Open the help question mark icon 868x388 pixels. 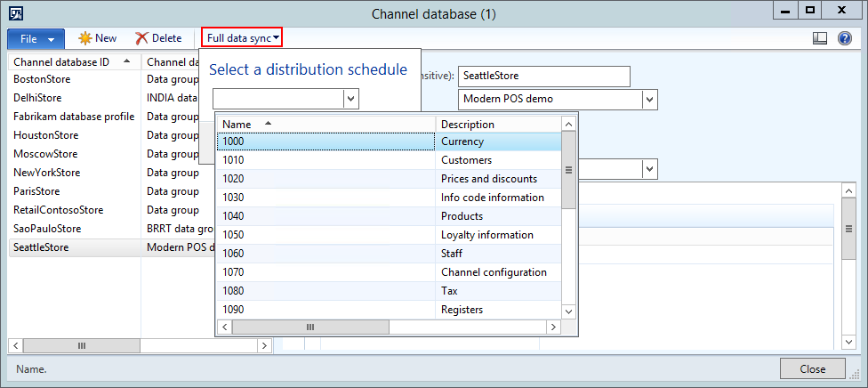(845, 38)
